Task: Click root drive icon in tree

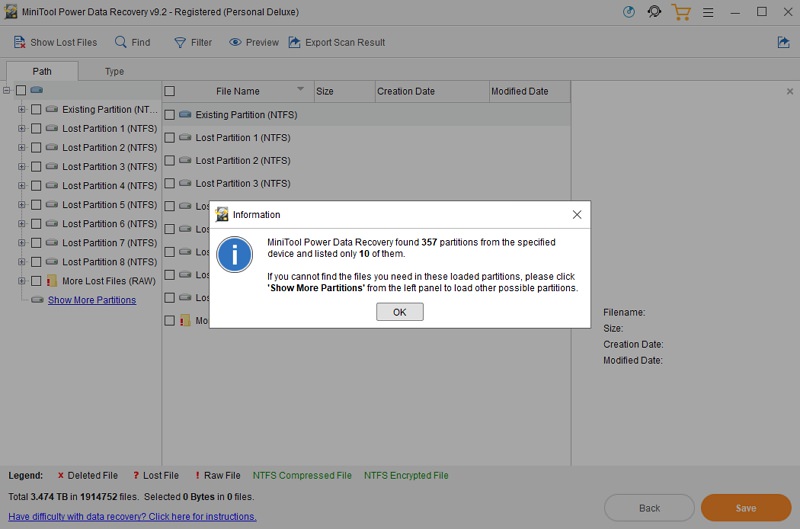Action: pos(36,90)
